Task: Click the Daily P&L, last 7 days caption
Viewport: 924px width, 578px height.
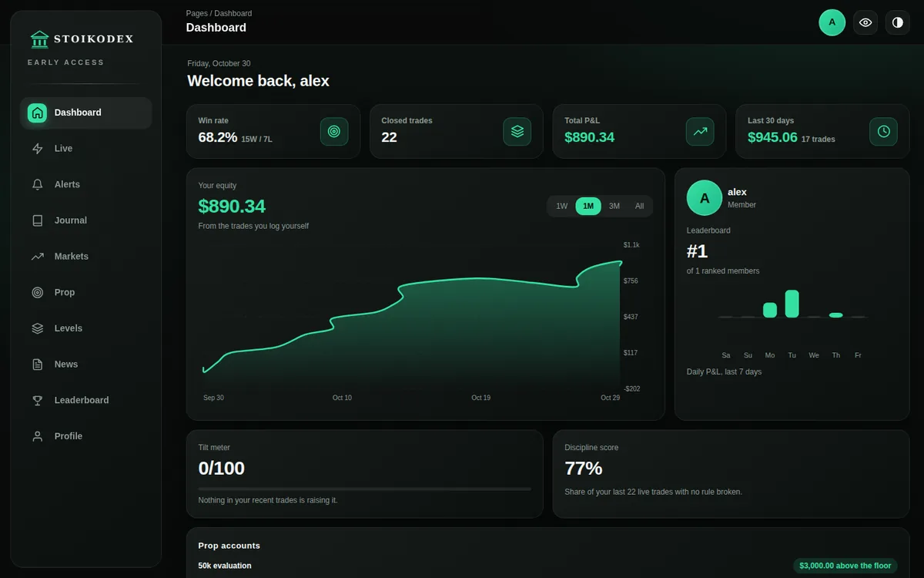Action: (724, 371)
